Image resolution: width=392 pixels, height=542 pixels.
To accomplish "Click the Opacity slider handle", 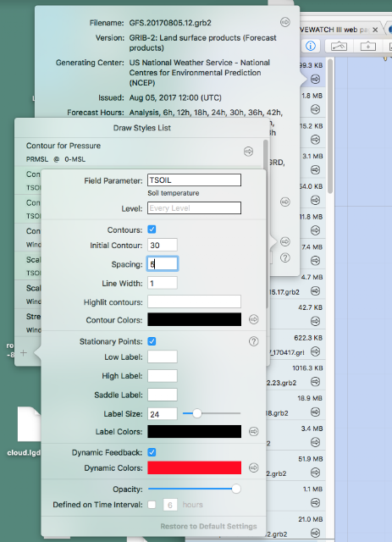I will click(236, 489).
